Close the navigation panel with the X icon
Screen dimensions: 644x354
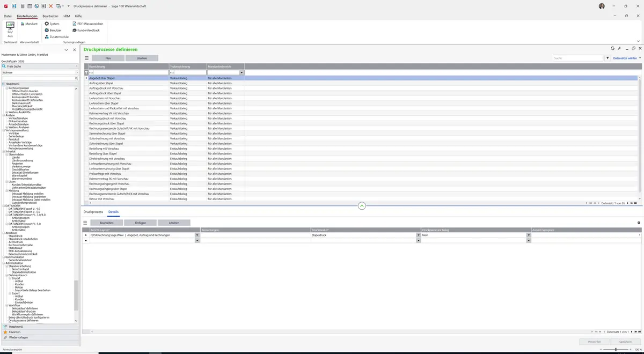(75, 50)
